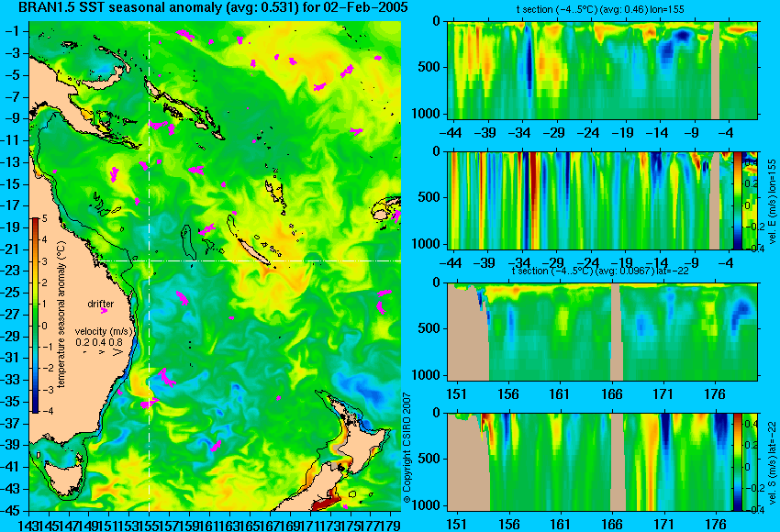780x532 pixels.
Task: Click the '179' longitude label on the map axis
Action: point(391,524)
